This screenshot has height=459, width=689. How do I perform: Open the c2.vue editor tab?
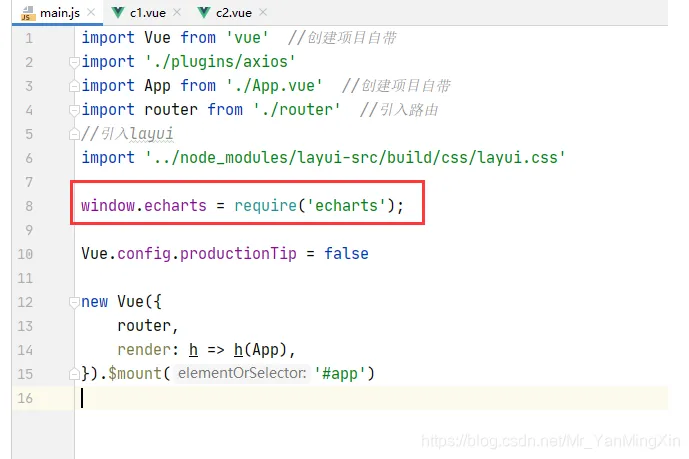point(233,13)
